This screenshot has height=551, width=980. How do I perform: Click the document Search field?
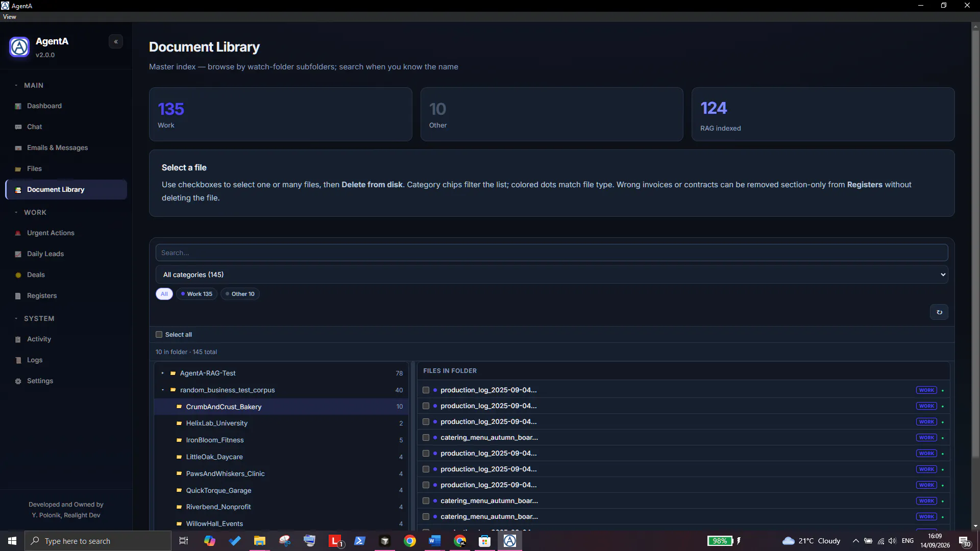(552, 253)
